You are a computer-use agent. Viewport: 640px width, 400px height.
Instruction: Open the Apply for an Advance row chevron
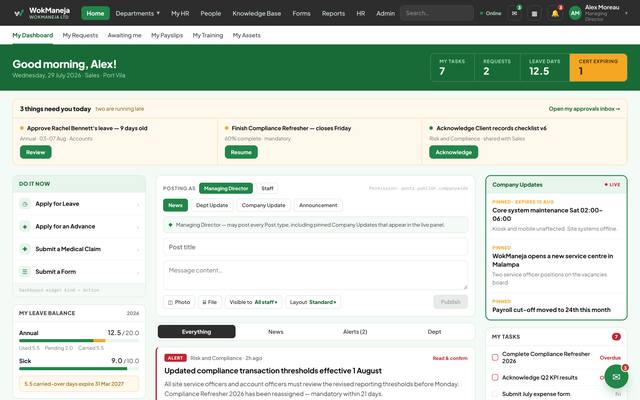coord(138,227)
